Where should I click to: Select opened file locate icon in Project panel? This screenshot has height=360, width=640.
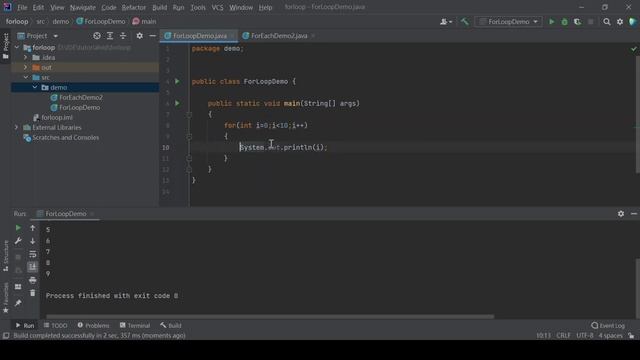coord(97,36)
